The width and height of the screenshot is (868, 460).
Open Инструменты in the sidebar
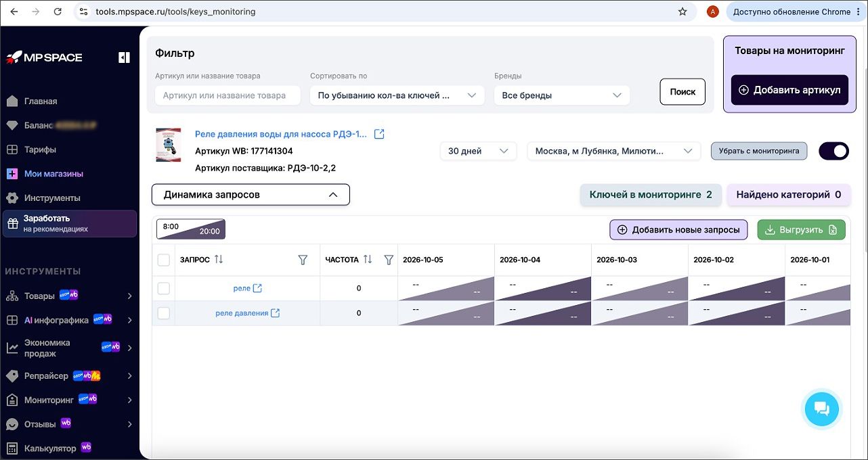(52, 198)
